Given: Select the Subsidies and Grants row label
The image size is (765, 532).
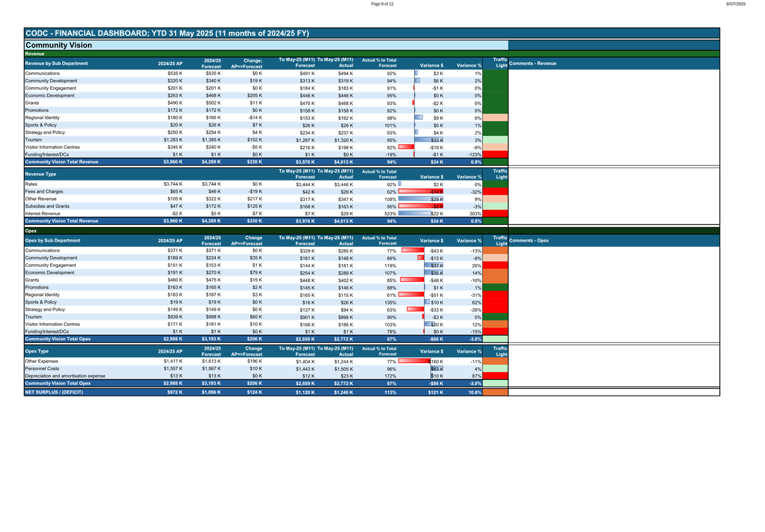Looking at the screenshot, I should tap(47, 206).
